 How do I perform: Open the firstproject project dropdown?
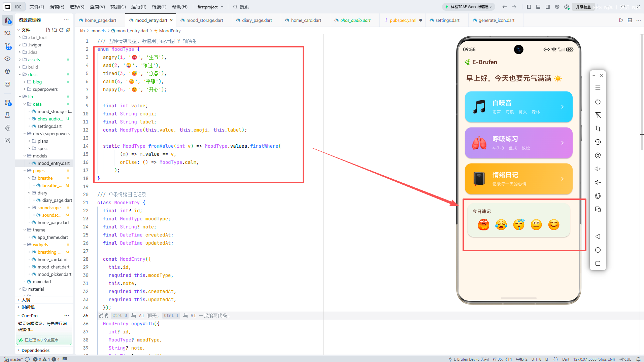tap(210, 7)
